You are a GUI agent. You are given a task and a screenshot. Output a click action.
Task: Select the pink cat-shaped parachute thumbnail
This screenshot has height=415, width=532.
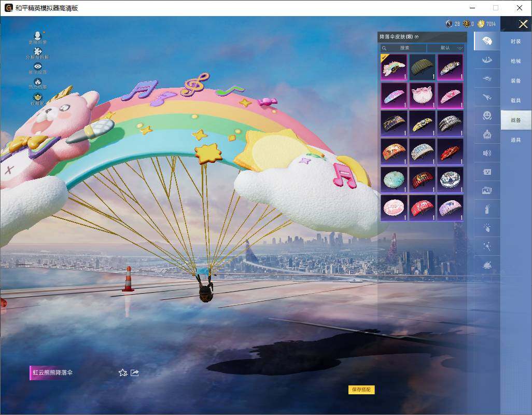pos(422,95)
